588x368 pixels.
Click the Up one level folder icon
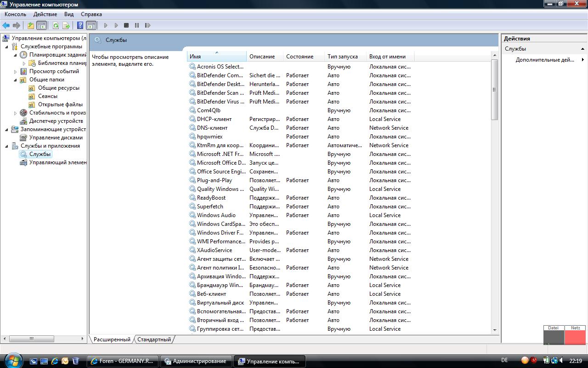click(31, 25)
